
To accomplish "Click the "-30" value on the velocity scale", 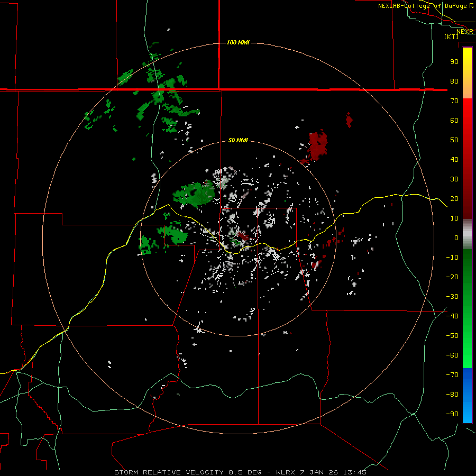I will (x=452, y=297).
